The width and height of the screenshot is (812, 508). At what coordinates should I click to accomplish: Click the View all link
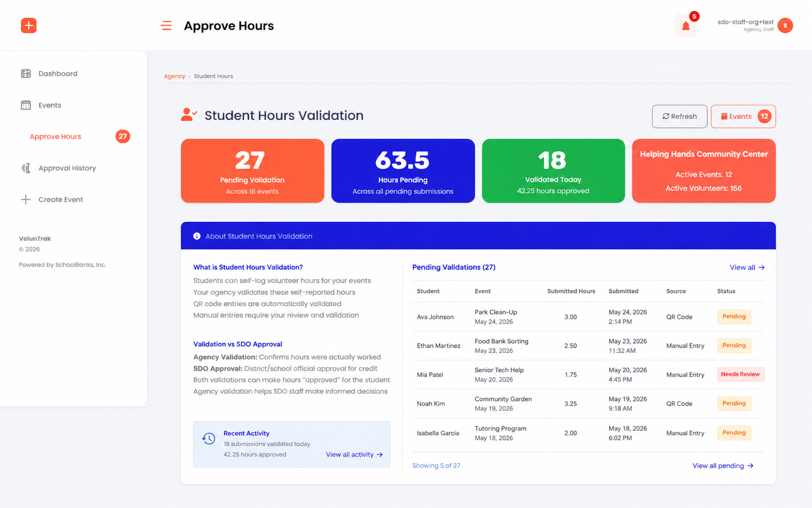[747, 267]
